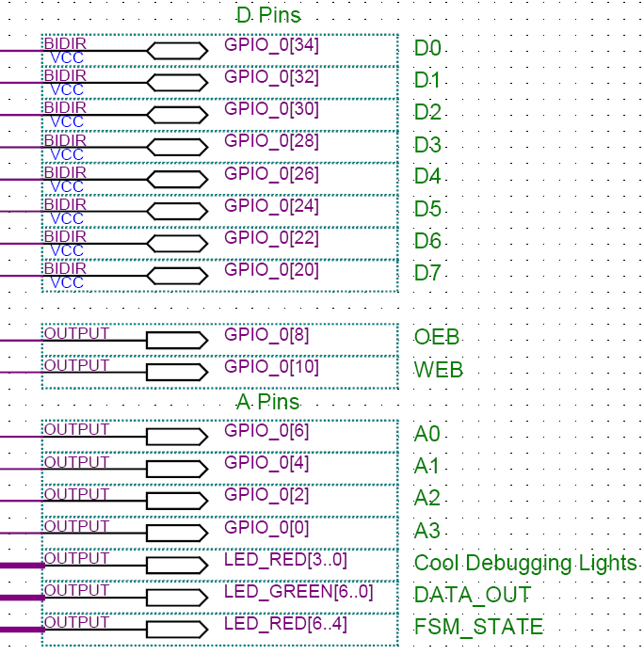Select the pin symbol next to GPIO_0[6]
This screenshot has height=655, width=644.
pyautogui.click(x=177, y=436)
